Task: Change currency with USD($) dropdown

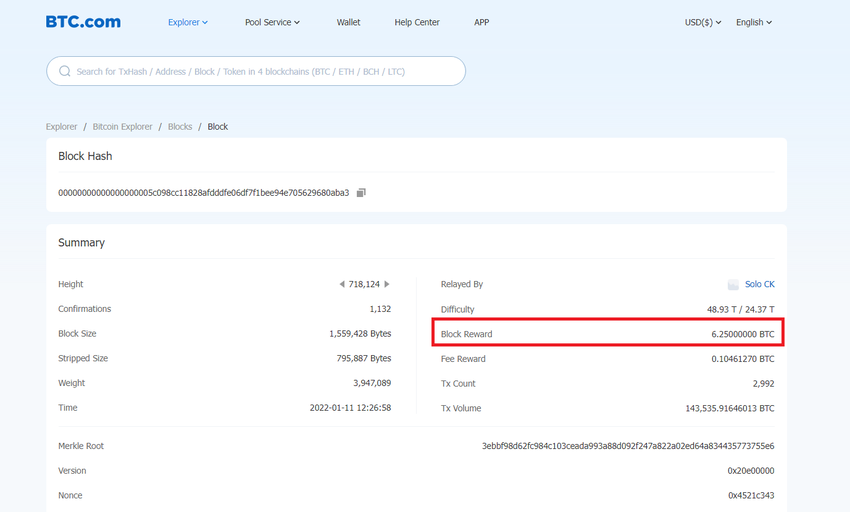Action: 703,22
